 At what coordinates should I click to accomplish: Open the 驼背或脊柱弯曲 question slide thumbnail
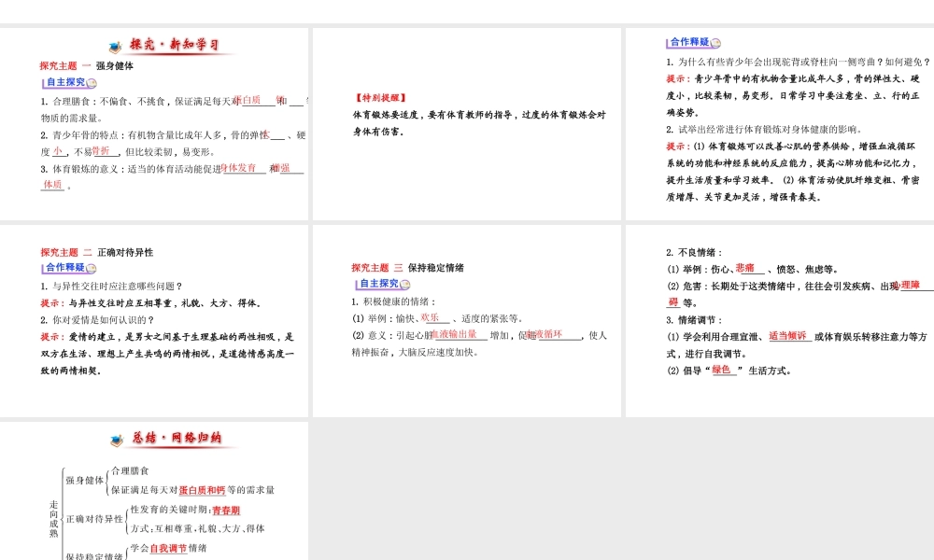point(780,124)
